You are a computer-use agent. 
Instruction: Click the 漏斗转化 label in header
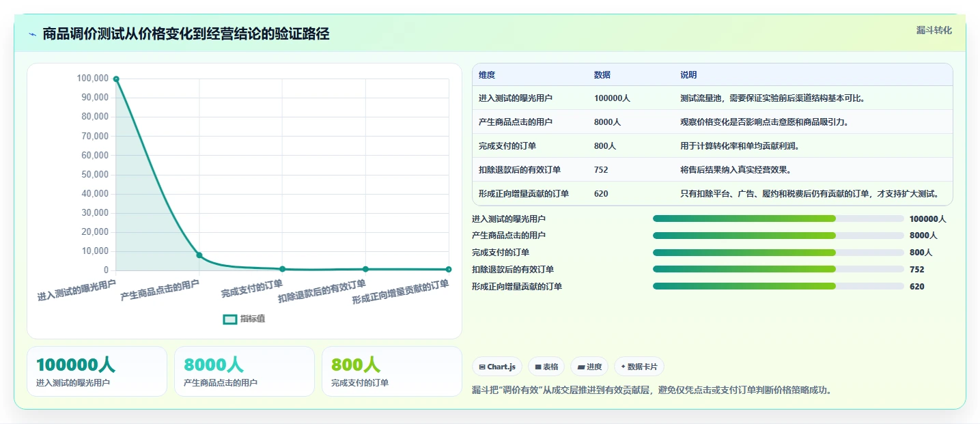(x=934, y=30)
